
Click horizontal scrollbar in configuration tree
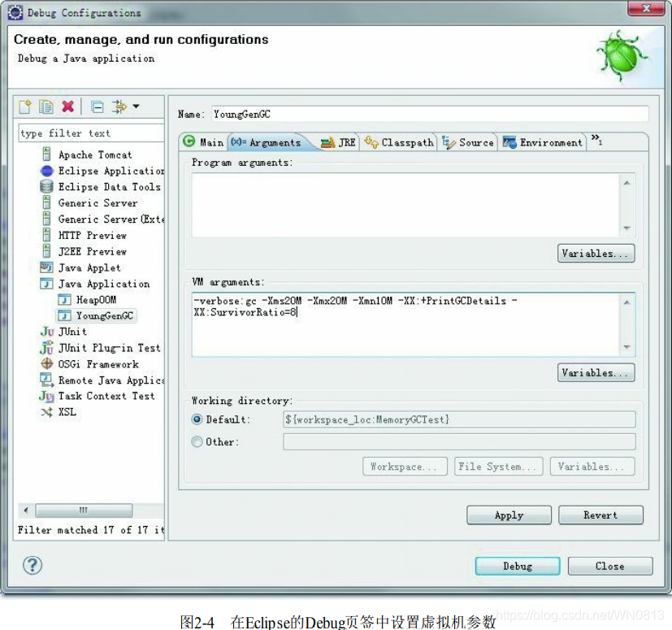(84, 511)
